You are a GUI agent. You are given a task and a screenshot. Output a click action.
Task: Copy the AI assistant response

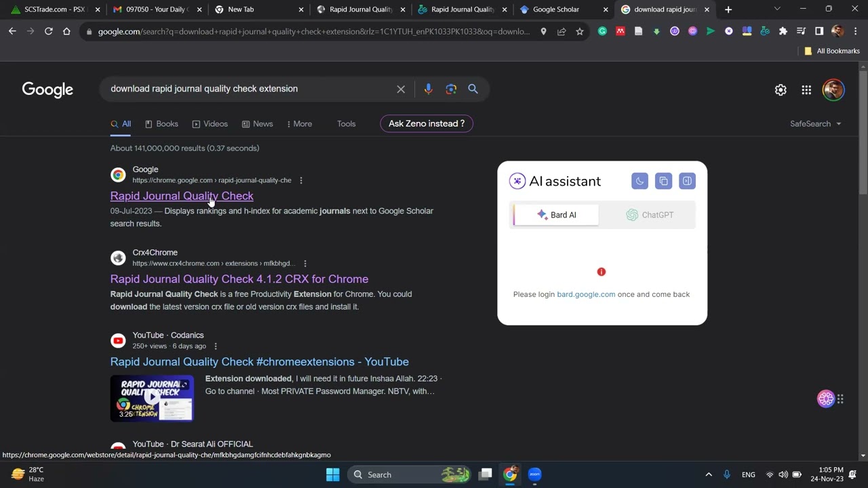click(x=663, y=181)
